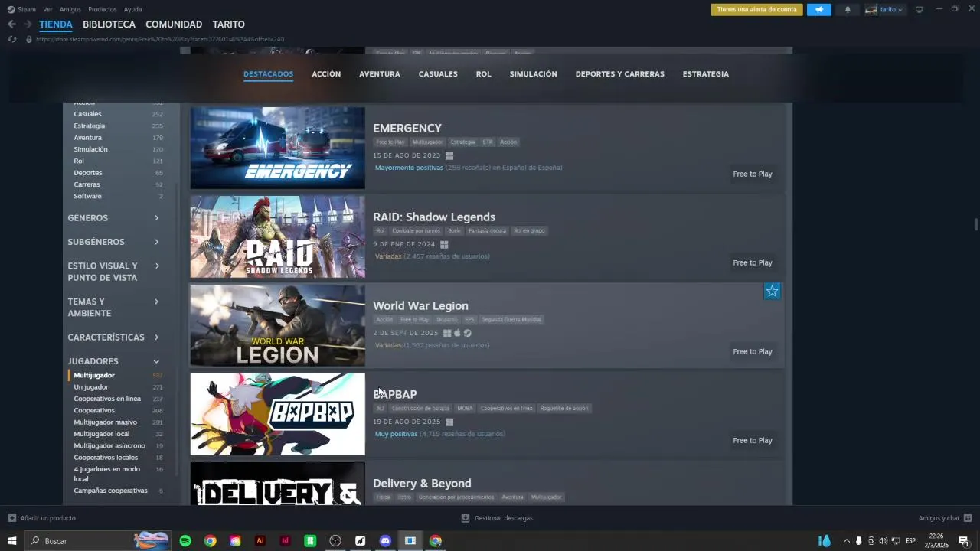The width and height of the screenshot is (980, 551).
Task: Click the tarito profile avatar
Action: pyautogui.click(x=871, y=10)
